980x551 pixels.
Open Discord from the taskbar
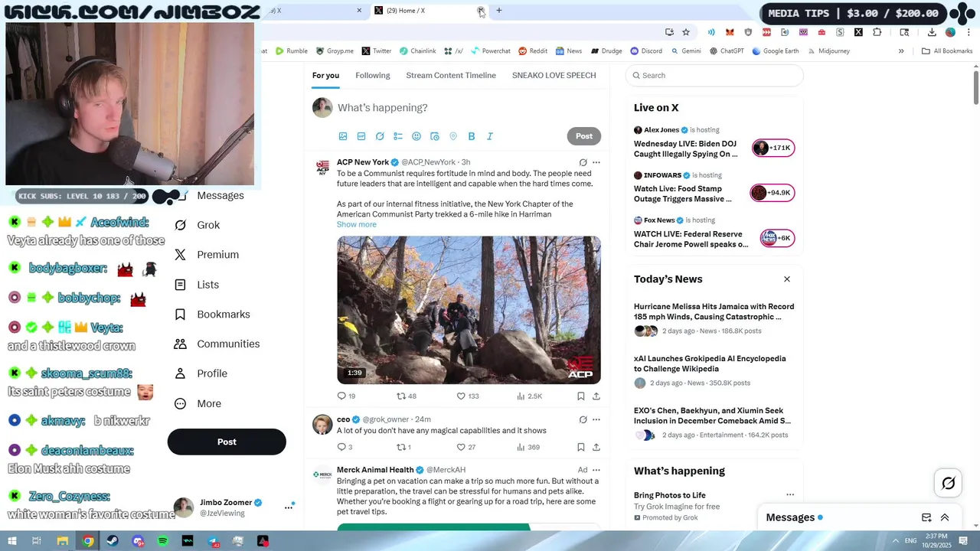coord(138,541)
